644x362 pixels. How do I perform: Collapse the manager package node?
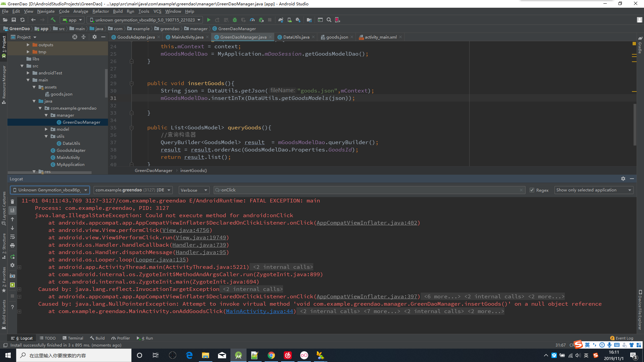pos(46,115)
